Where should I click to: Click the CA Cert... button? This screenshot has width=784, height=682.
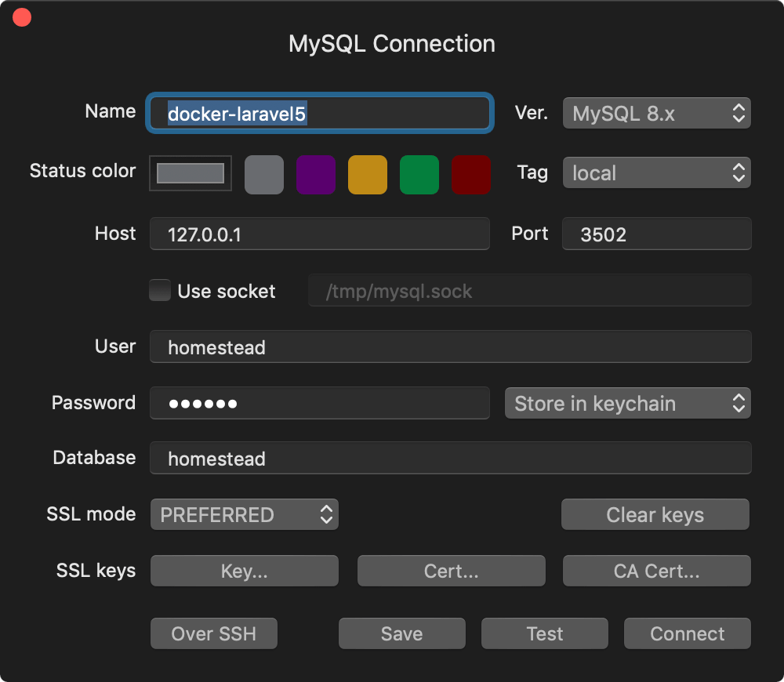pos(656,571)
